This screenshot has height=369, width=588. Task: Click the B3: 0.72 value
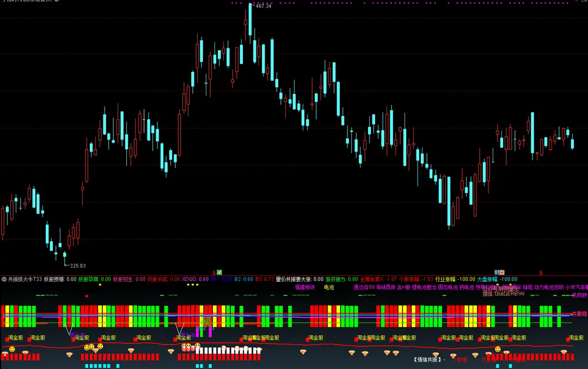coord(265,279)
